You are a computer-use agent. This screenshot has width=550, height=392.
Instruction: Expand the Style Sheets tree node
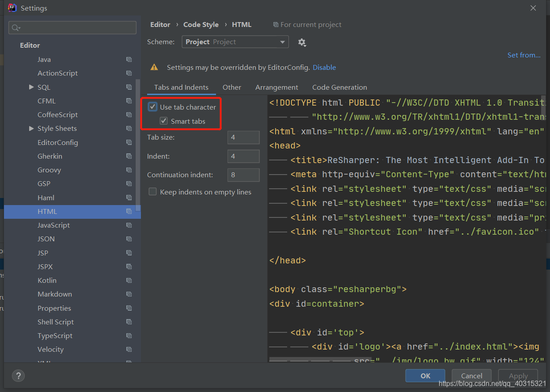pyautogui.click(x=31, y=129)
